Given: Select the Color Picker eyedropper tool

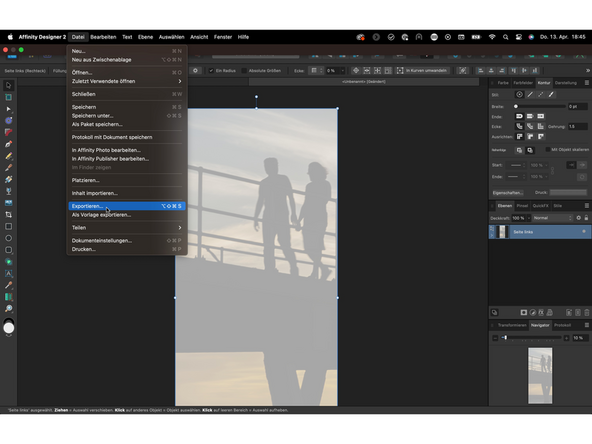Looking at the screenshot, I should 8,285.
